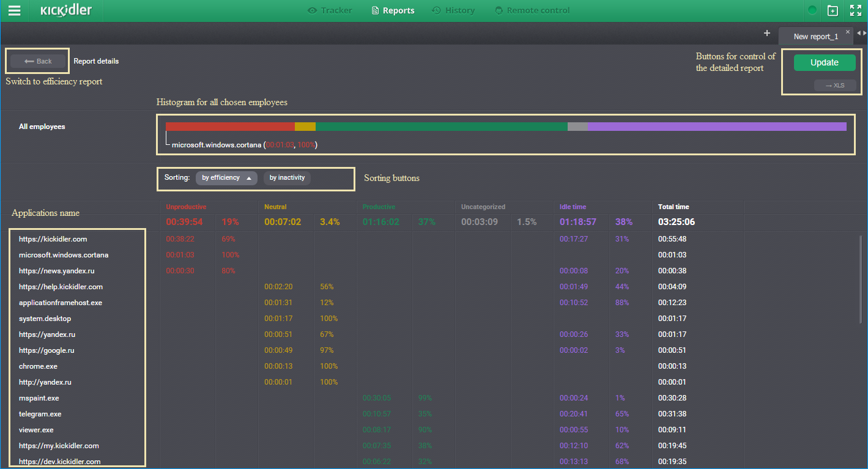This screenshot has height=469, width=868.
Task: Click telegram.exe idle time 00:20:41
Action: coord(573,414)
